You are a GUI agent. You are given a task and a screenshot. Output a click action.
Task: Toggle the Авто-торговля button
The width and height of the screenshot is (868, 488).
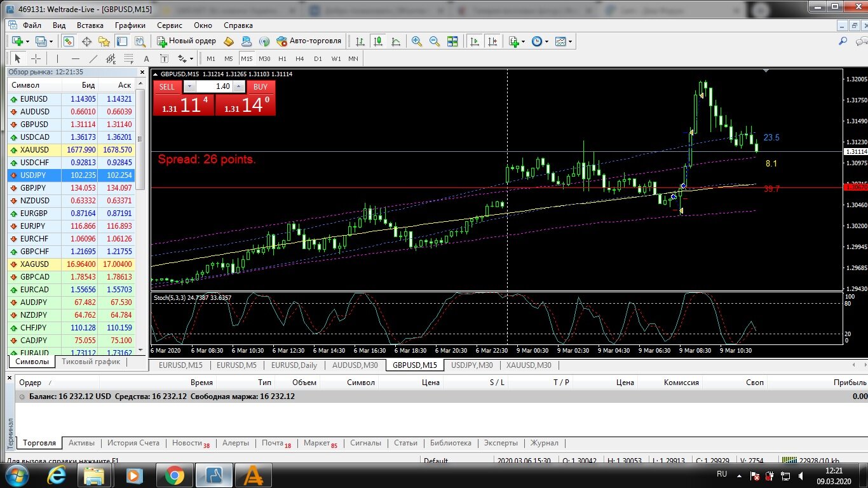[309, 41]
